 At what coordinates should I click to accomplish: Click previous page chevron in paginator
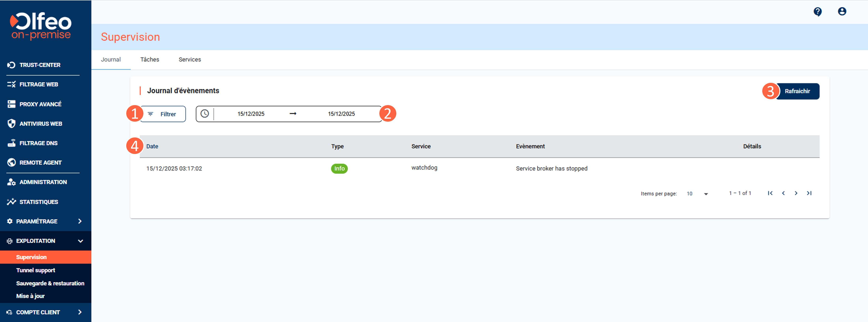pyautogui.click(x=783, y=193)
